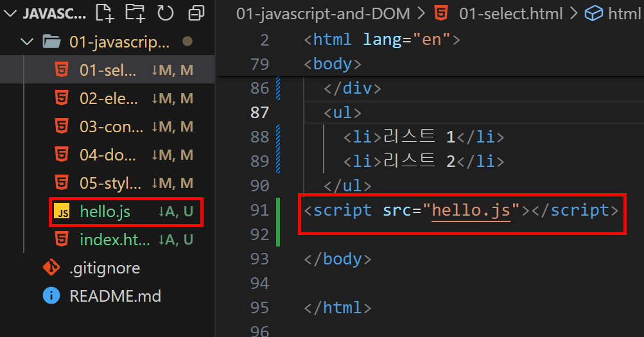Click the blue info icon beside README.md
This screenshot has width=644, height=337.
coord(51,295)
